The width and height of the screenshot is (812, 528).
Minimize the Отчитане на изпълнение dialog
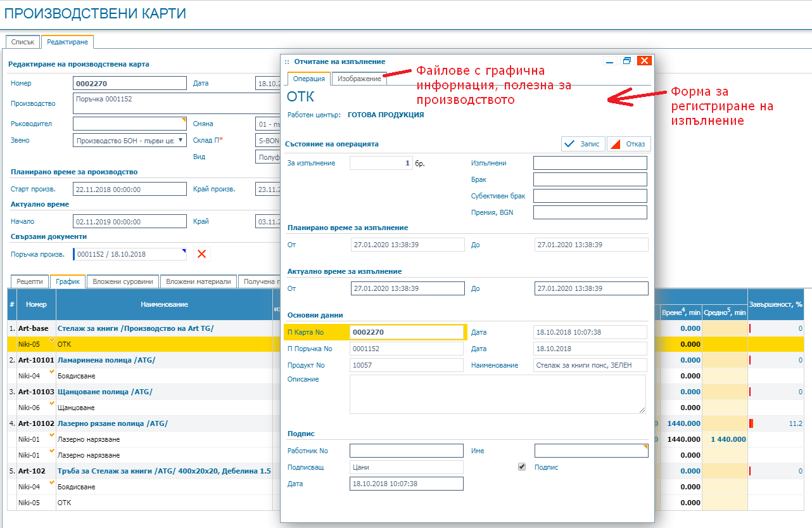[611, 61]
